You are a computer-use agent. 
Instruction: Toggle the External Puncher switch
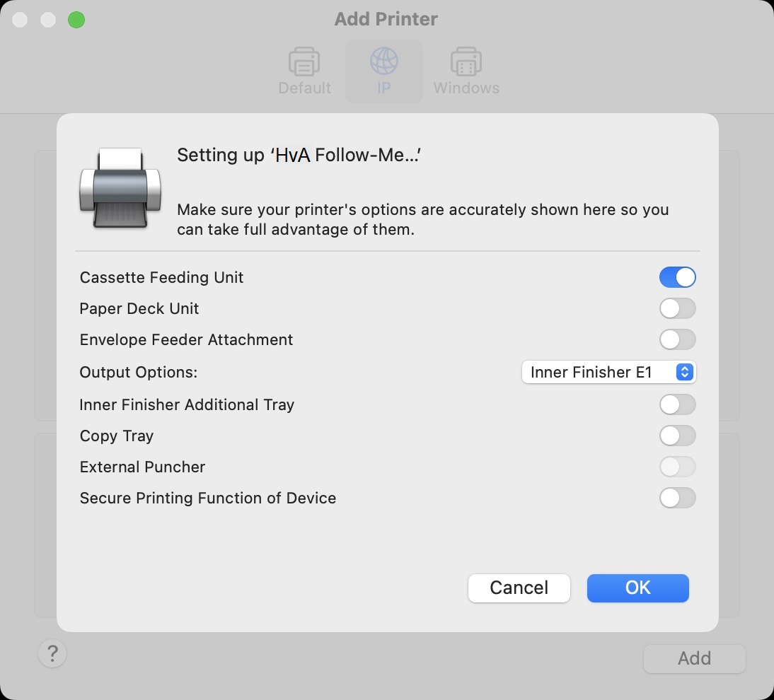pyautogui.click(x=677, y=467)
